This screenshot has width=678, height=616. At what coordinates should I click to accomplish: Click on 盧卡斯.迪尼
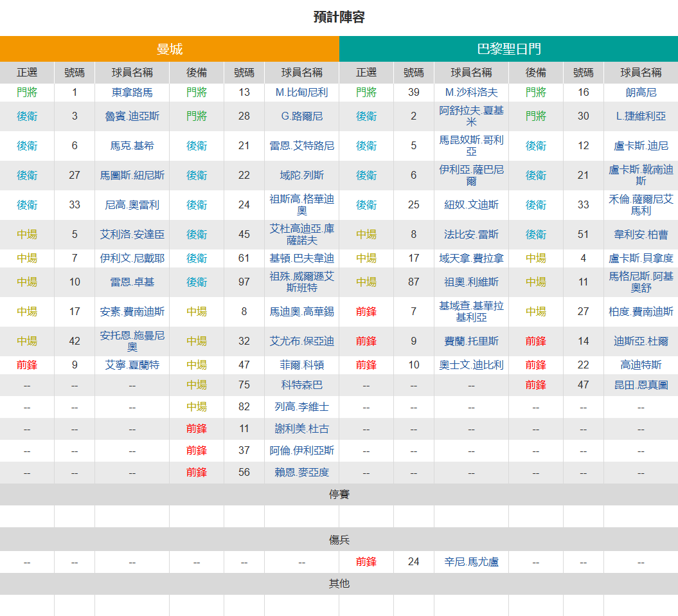point(641,146)
